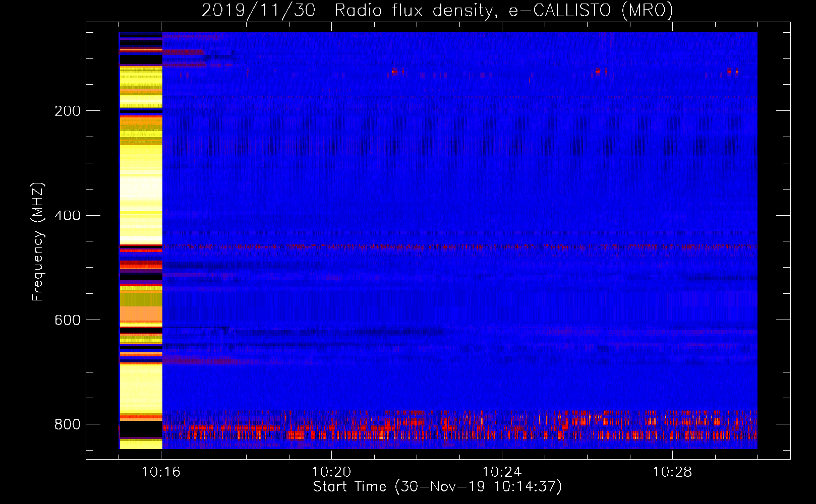Click the '200' frequency tick label
The width and height of the screenshot is (816, 504).
click(x=68, y=111)
